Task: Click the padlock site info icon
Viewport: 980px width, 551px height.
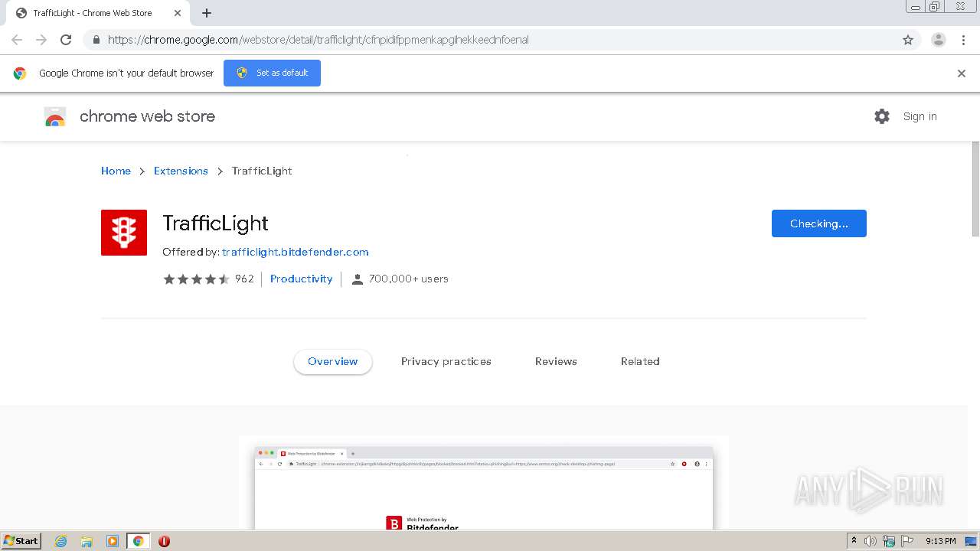Action: coord(96,40)
